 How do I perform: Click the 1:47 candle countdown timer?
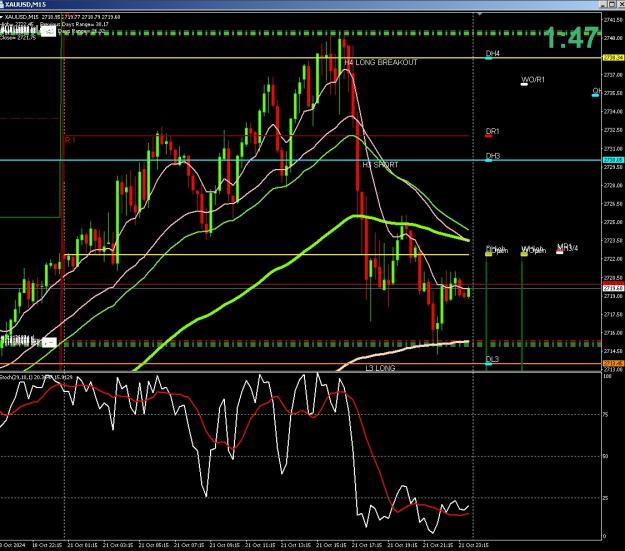click(x=571, y=38)
